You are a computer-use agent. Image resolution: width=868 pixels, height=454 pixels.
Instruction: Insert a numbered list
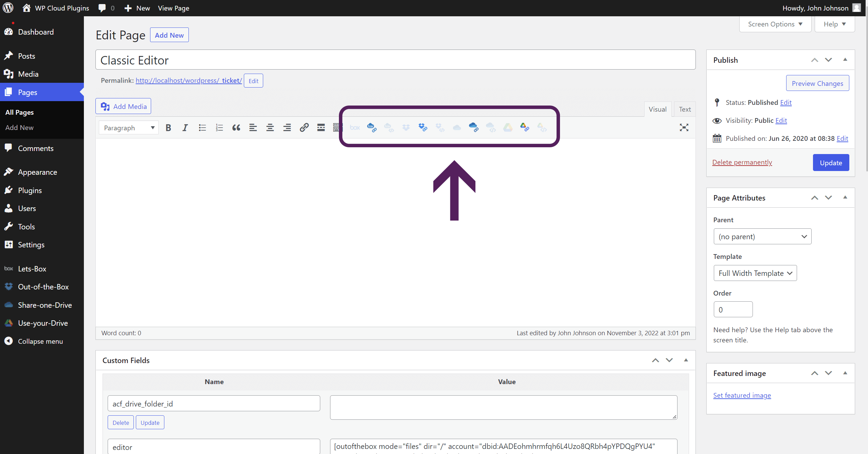point(219,128)
